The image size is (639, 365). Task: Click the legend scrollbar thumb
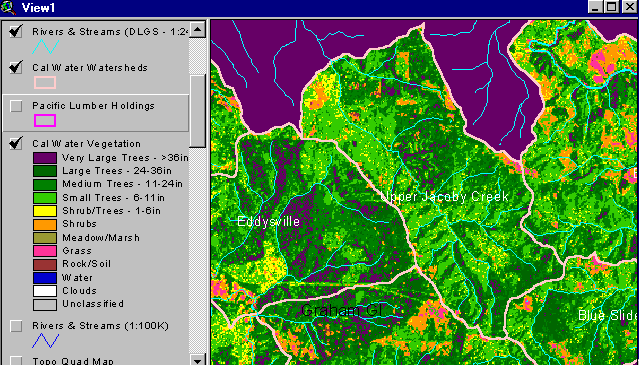(198, 111)
